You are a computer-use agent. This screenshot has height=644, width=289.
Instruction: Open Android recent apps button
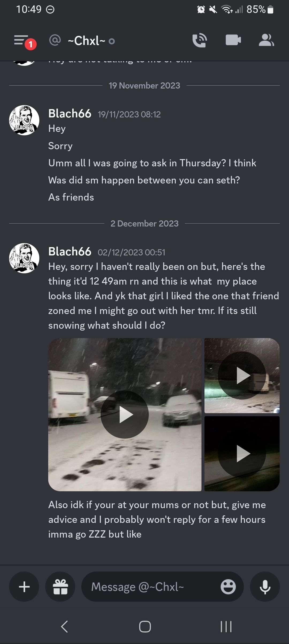(226, 626)
